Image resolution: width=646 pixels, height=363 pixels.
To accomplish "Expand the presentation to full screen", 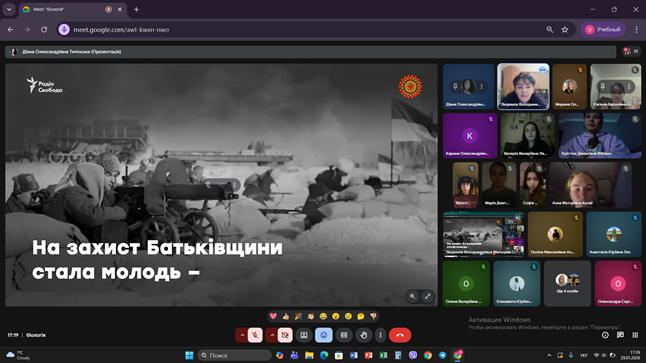I will (428, 296).
